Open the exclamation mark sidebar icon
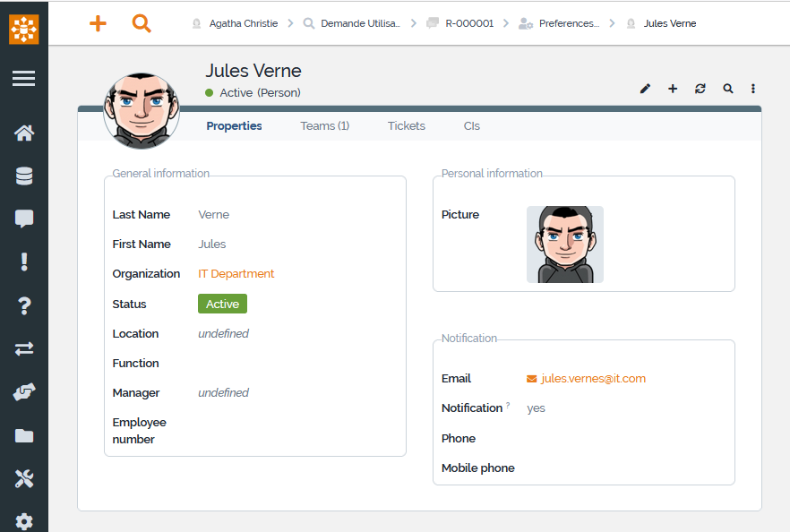Viewport: 790px width, 532px height. [24, 262]
